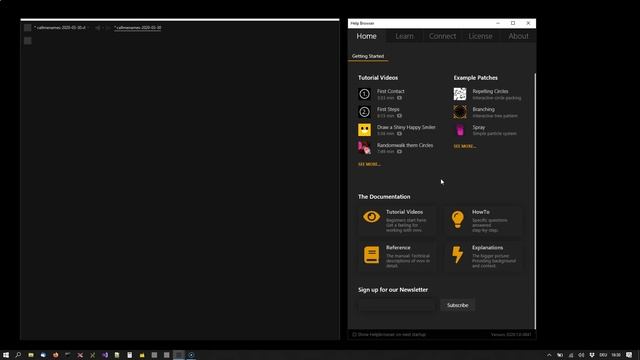Open the Repelling Circles title link
This screenshot has width=640, height=360.
pos(490,91)
